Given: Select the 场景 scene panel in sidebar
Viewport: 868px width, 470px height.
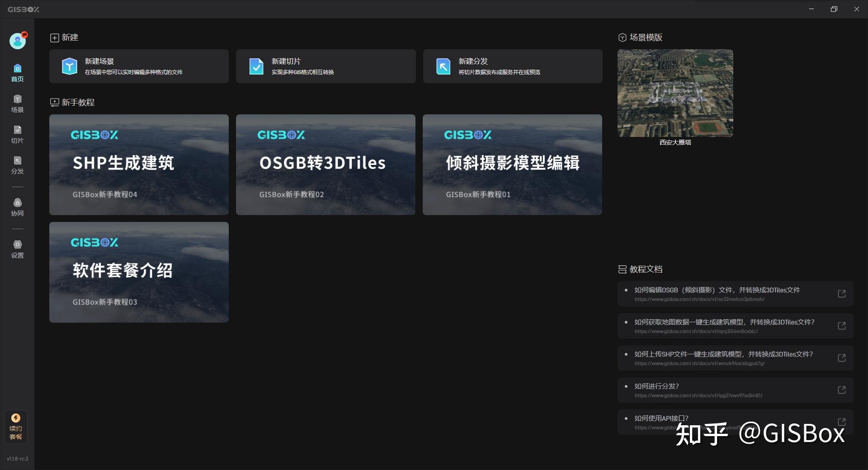Looking at the screenshot, I should point(17,103).
